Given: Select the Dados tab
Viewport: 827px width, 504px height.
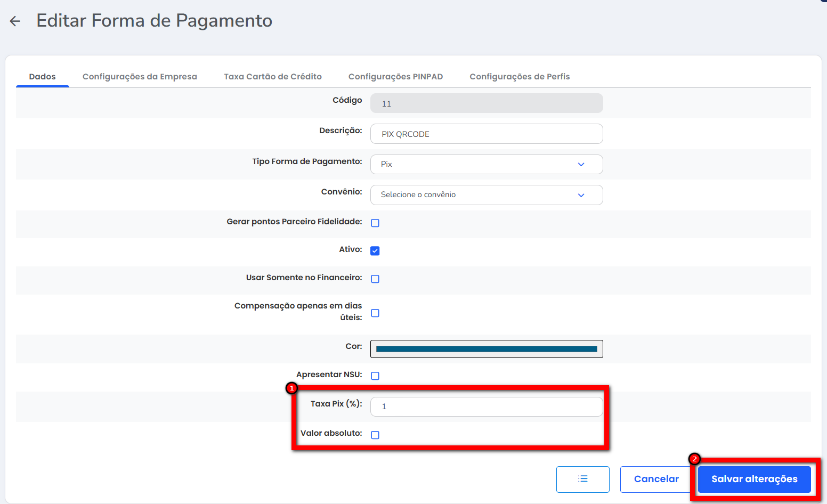Looking at the screenshot, I should [43, 77].
